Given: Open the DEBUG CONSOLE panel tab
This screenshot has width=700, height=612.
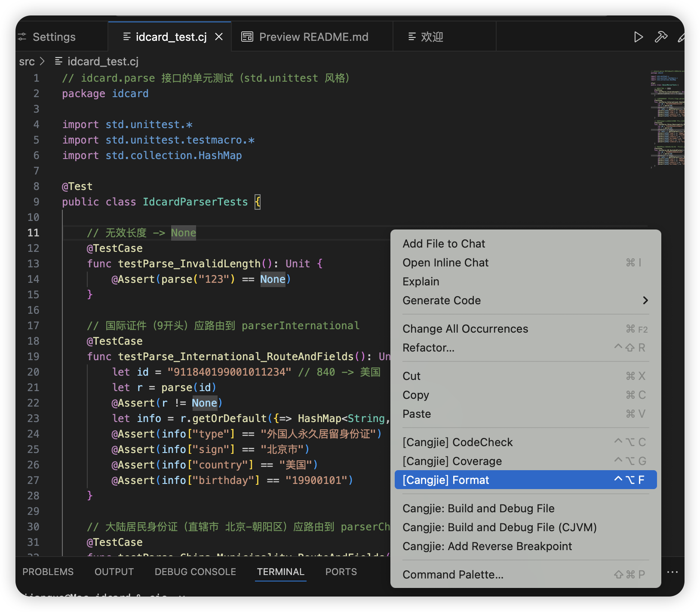Looking at the screenshot, I should (196, 572).
